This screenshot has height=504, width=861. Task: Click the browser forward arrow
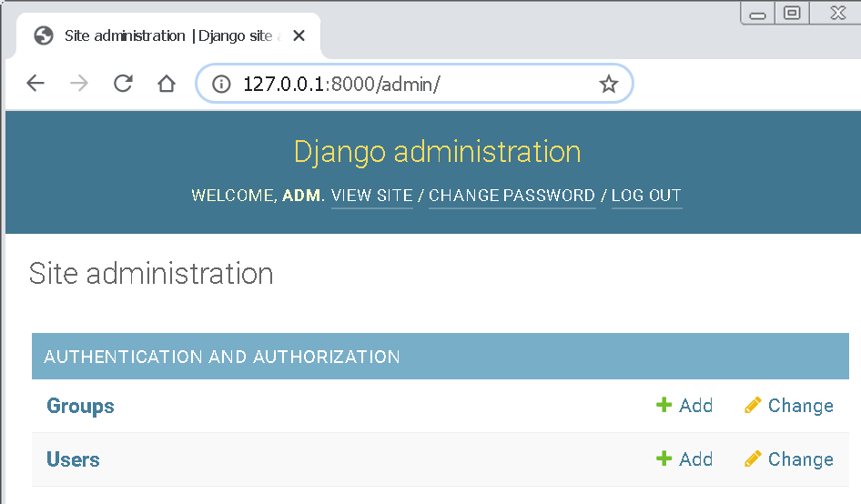79,84
